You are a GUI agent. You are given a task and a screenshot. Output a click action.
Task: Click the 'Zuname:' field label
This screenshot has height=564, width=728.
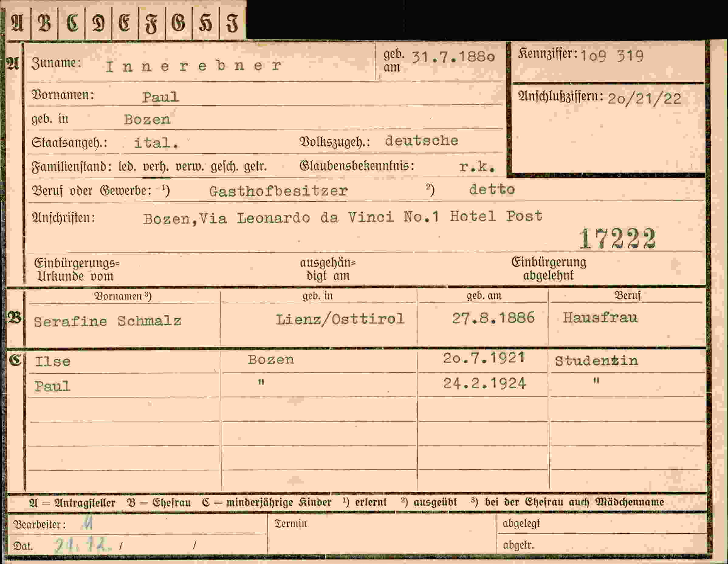tap(56, 63)
